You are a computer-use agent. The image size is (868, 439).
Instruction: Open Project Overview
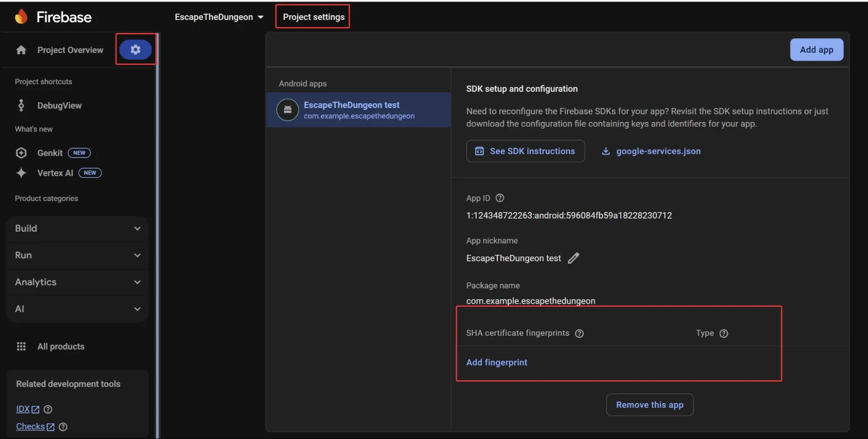coord(70,50)
